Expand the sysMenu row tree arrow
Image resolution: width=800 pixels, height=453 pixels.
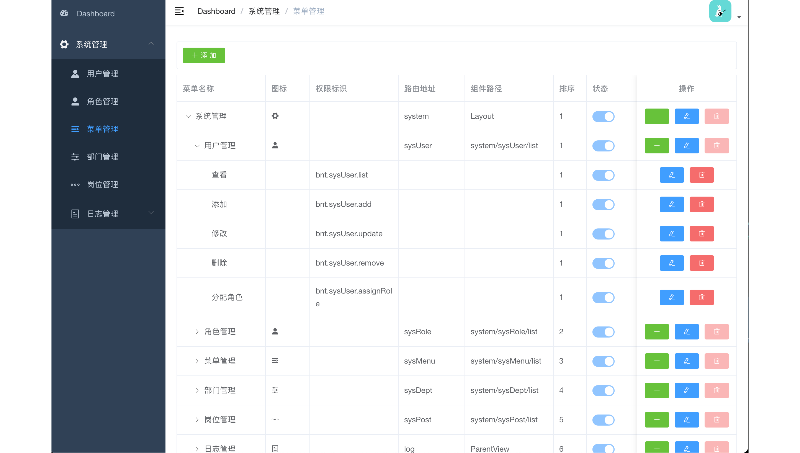(x=196, y=361)
